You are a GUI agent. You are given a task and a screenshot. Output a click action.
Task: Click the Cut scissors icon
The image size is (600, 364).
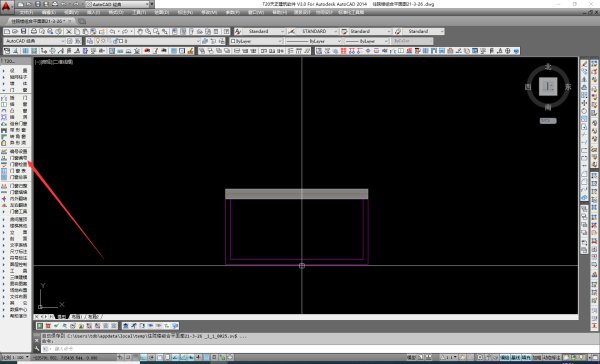(69, 31)
